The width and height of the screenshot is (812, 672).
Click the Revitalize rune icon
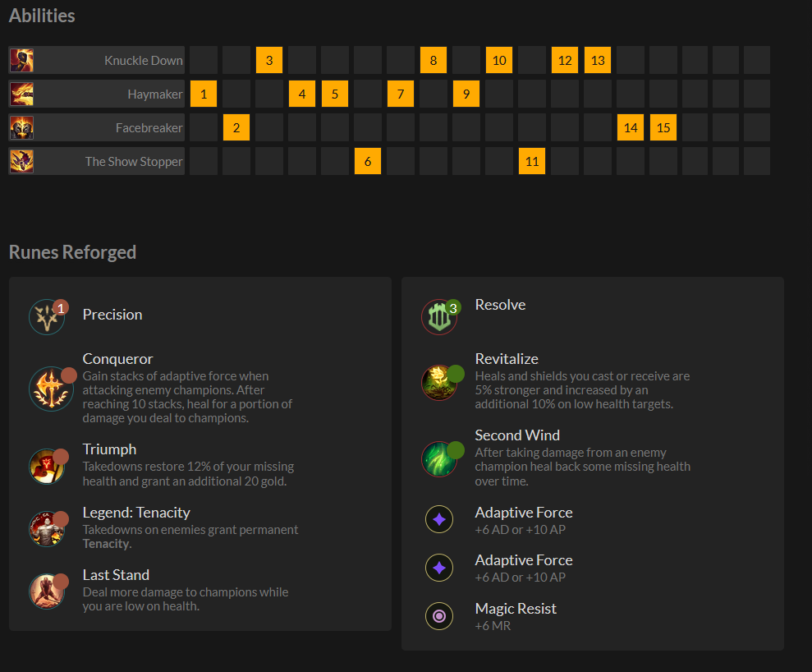[x=439, y=382]
